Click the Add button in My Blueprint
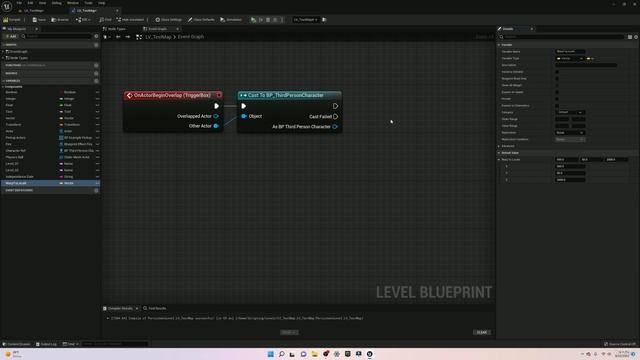Image resolution: width=640 pixels, height=360 pixels. 11,36
